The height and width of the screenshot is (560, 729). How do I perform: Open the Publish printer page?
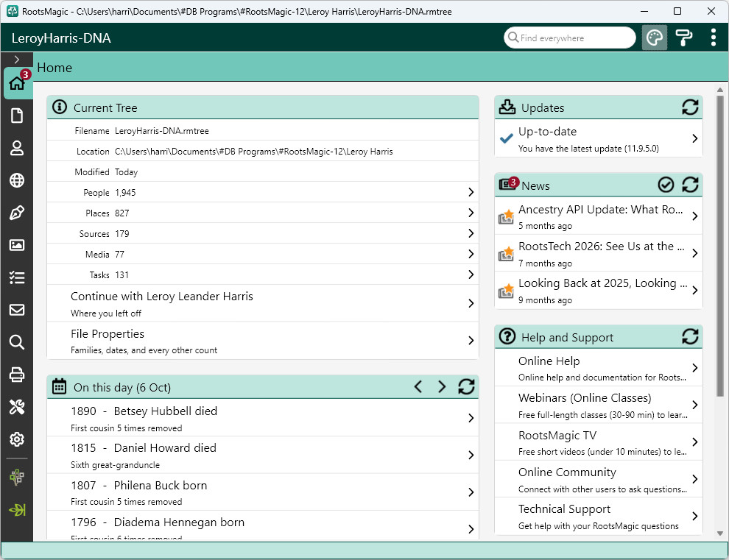[17, 375]
